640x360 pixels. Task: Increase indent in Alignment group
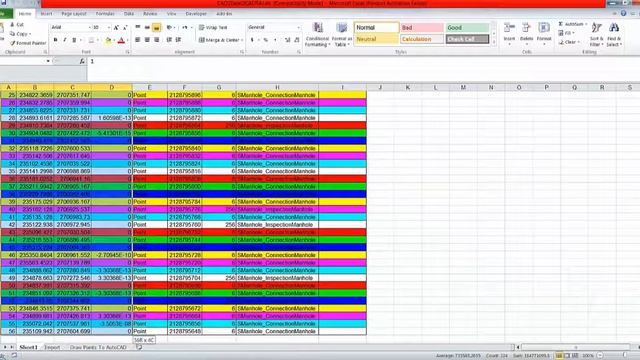tap(178, 40)
